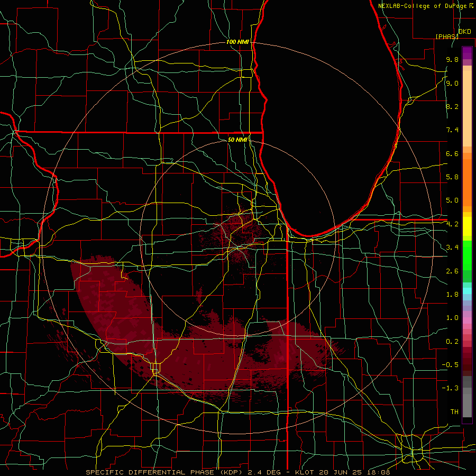Screen dimensions: 476x476
Task: Click the 3.4 scale value
Action: tap(452, 248)
